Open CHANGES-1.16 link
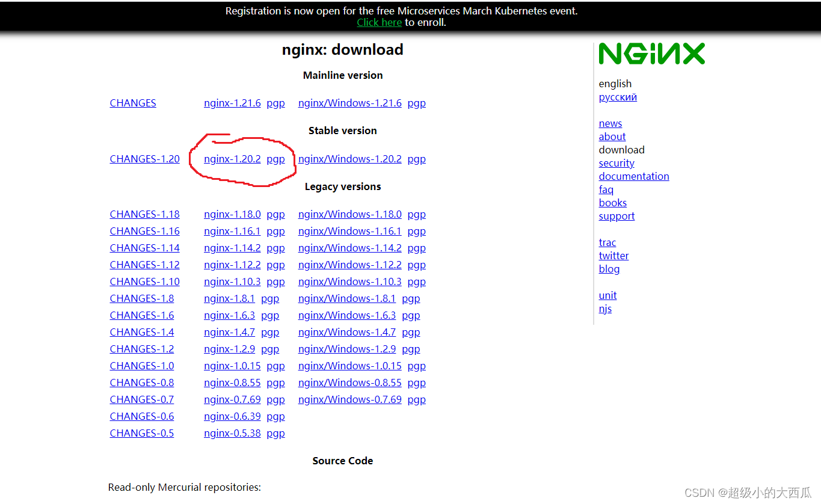821x504 pixels. (x=145, y=231)
